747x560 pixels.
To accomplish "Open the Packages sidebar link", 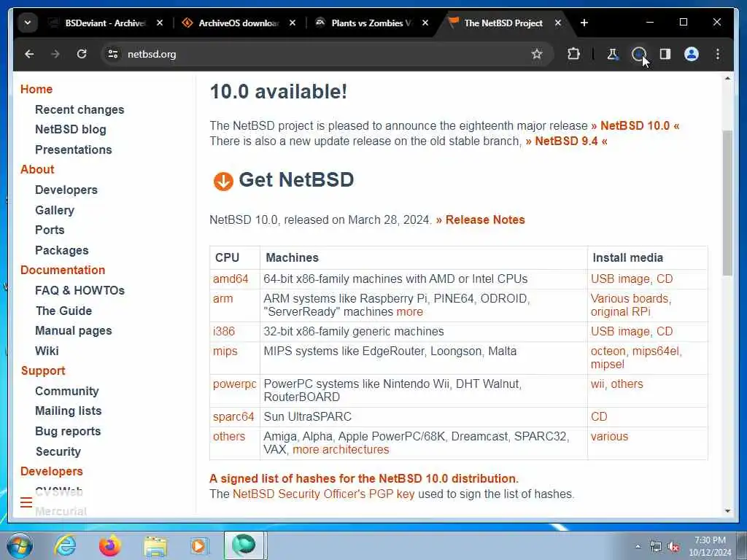I will click(62, 251).
